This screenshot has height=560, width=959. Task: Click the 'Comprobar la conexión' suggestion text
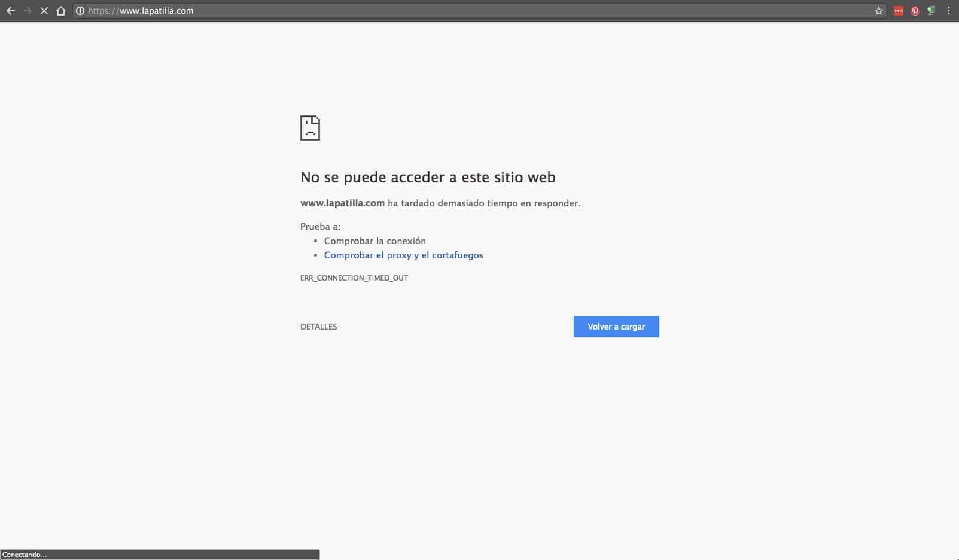click(375, 241)
